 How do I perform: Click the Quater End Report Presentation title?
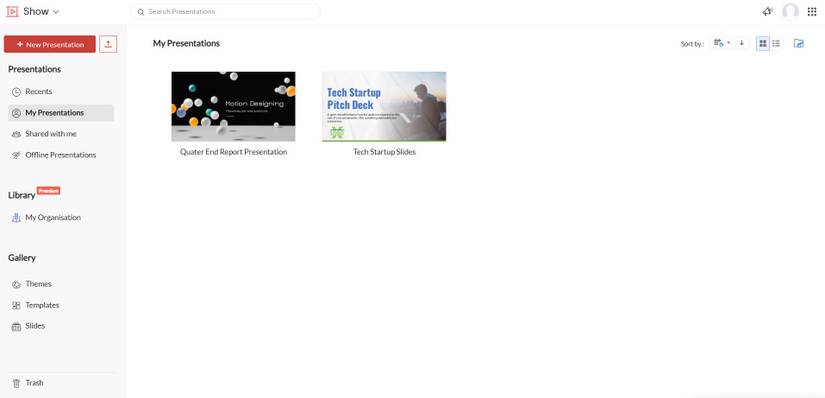coord(234,152)
